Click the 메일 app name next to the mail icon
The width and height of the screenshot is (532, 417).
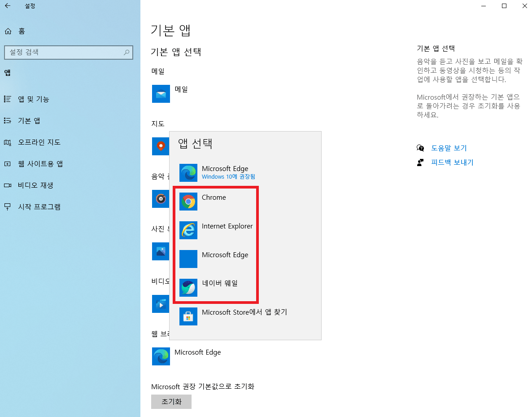point(181,89)
